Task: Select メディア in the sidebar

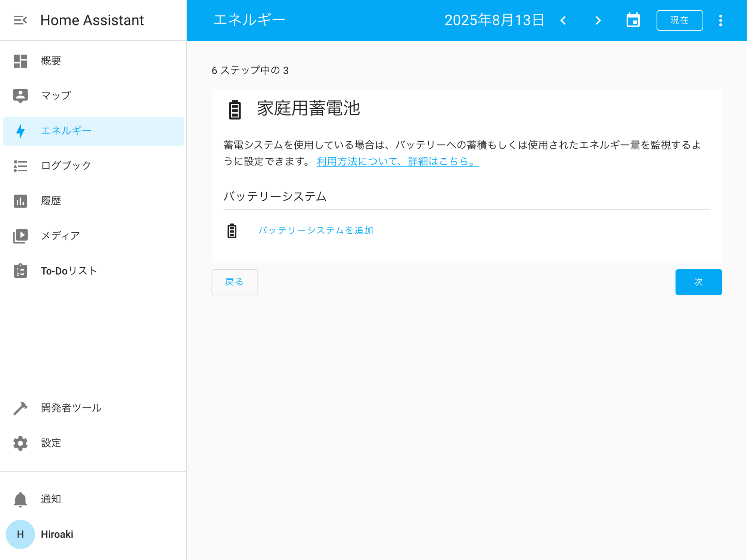Action: coord(93,236)
